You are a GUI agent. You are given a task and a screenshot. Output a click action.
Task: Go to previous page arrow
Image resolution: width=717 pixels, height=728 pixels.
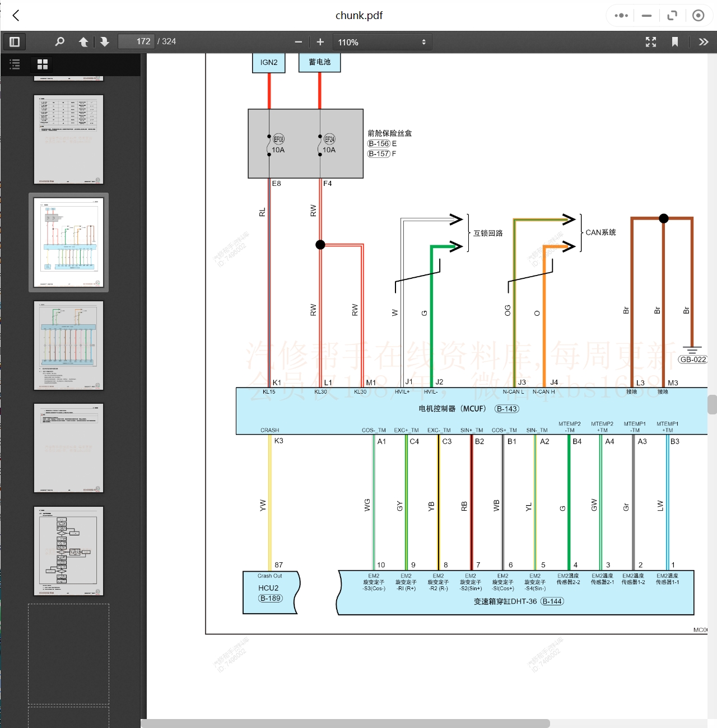click(83, 42)
